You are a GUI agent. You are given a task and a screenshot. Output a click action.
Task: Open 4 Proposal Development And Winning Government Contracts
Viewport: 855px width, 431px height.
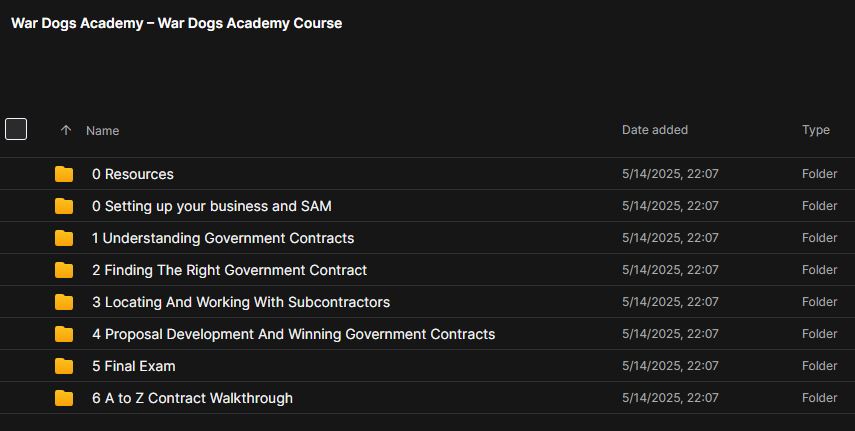pos(293,334)
